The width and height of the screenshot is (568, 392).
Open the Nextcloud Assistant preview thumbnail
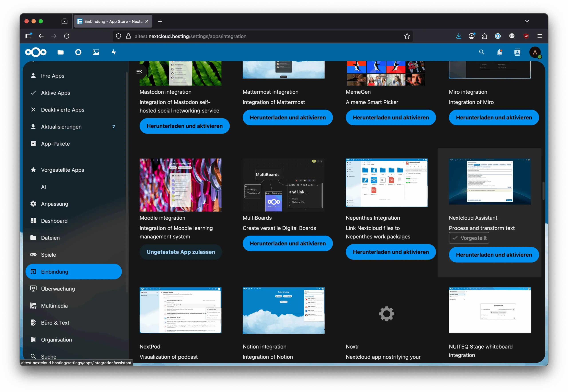(x=489, y=181)
